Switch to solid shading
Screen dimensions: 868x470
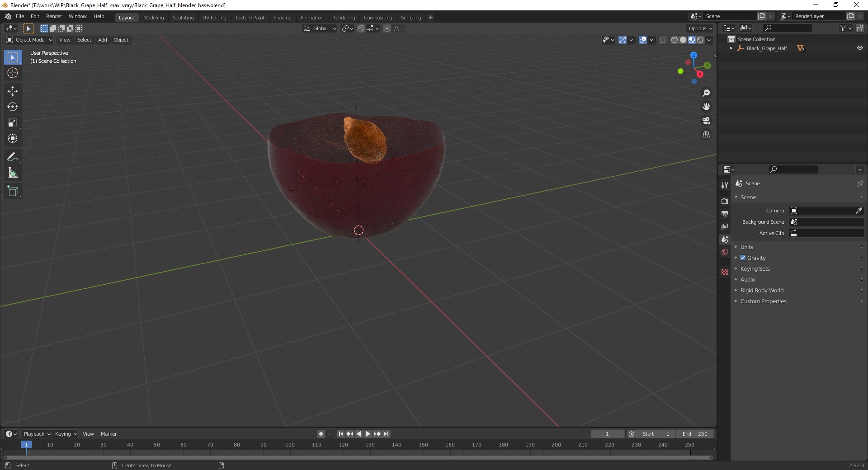click(x=683, y=40)
